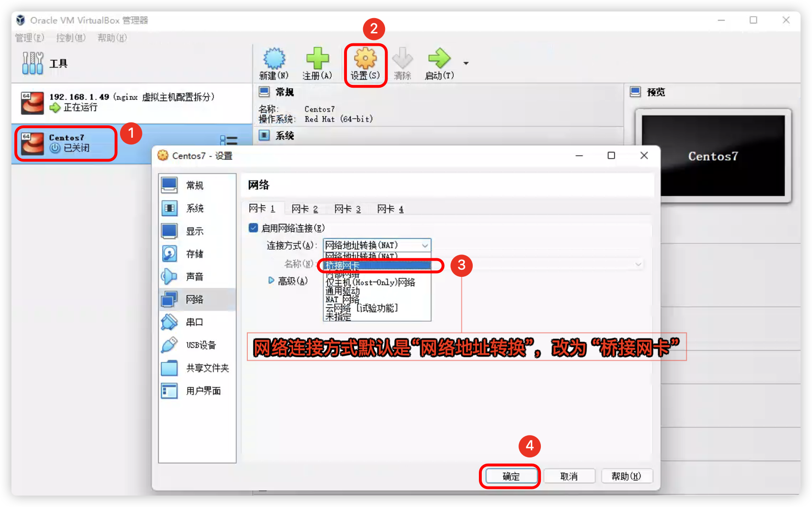Screen dimensions: 812x507
Task: Open 存储 settings category
Action: (x=197, y=254)
